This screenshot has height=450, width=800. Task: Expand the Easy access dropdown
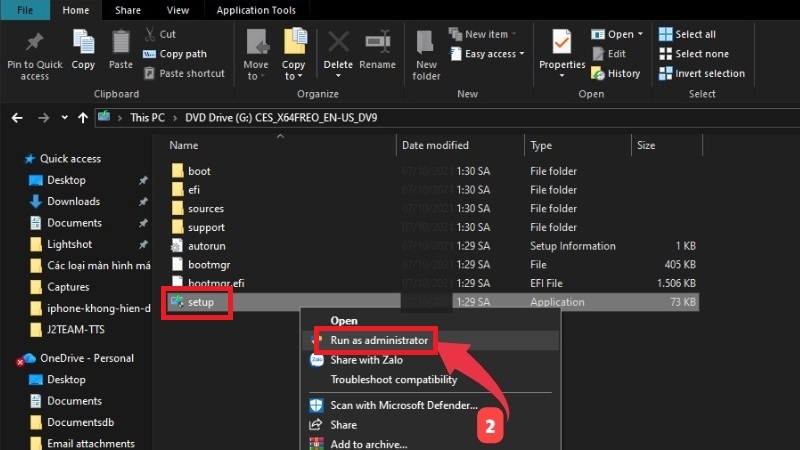point(489,54)
